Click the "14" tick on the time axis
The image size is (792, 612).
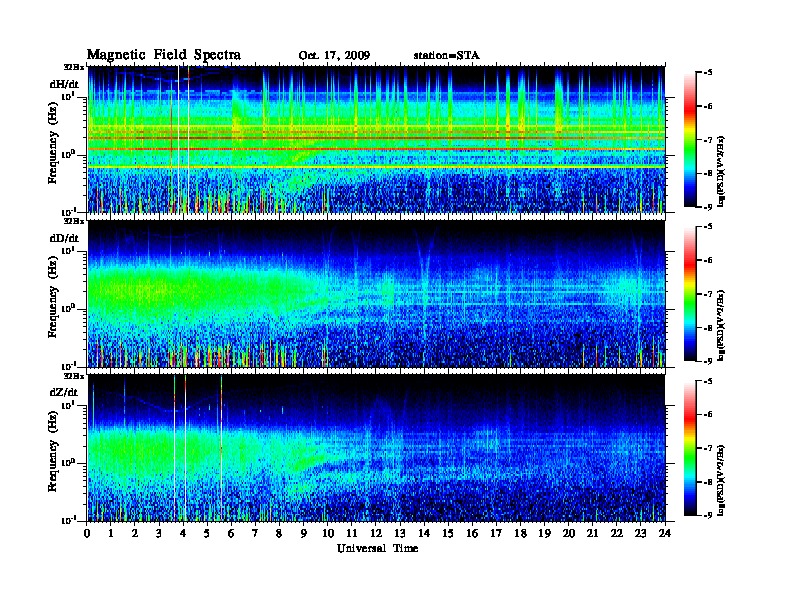424,533
